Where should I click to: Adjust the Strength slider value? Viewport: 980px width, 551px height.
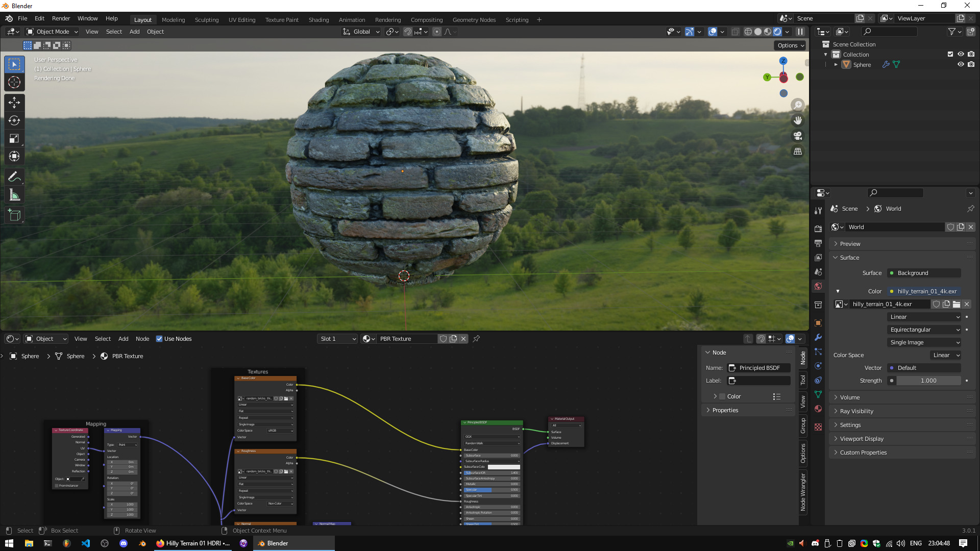click(x=928, y=381)
